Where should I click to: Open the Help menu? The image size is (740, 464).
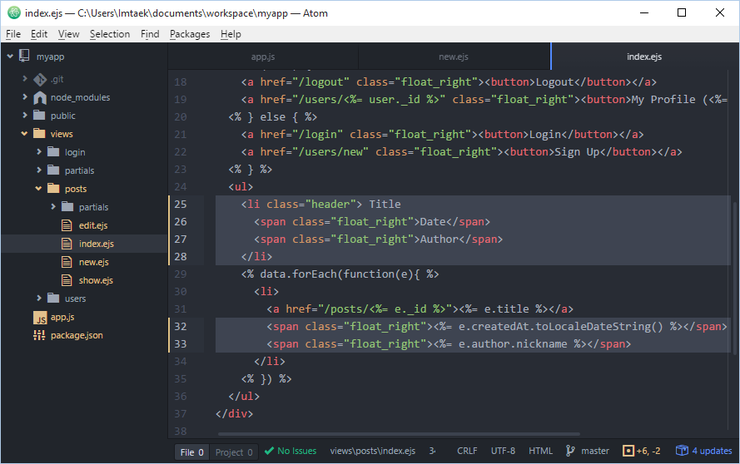(231, 34)
